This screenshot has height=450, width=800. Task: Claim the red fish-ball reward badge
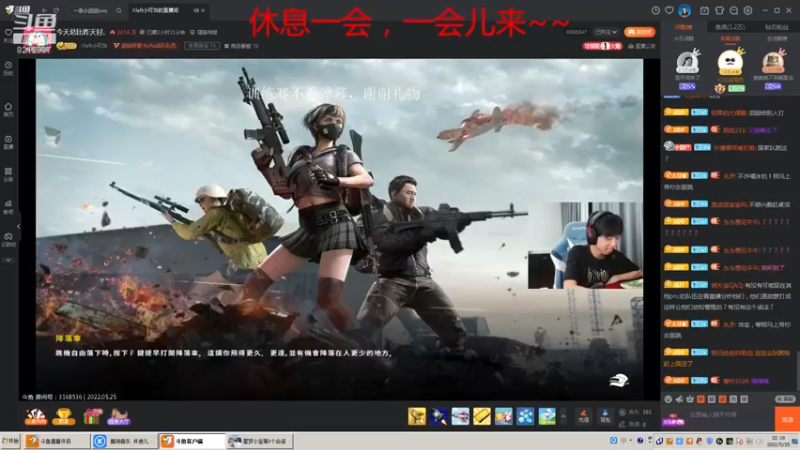click(602, 46)
